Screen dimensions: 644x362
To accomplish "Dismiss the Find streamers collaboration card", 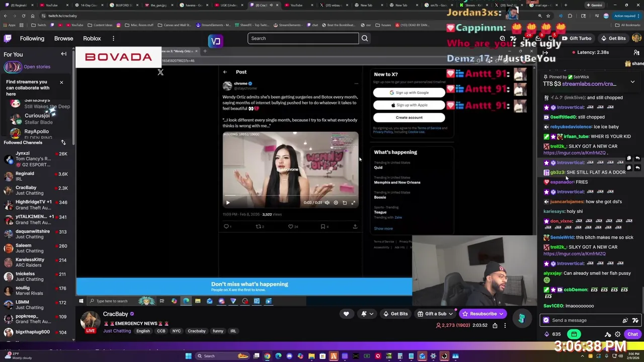I will coord(61,82).
